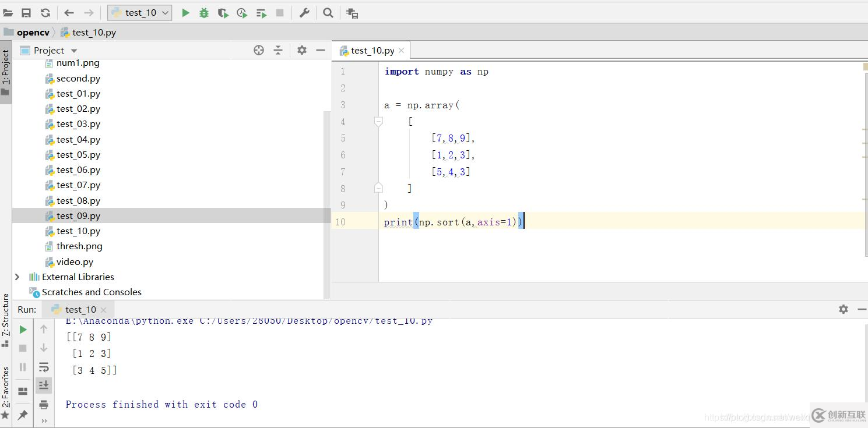868x428 pixels.
Task: Select second.py in the project tree
Action: (x=78, y=78)
